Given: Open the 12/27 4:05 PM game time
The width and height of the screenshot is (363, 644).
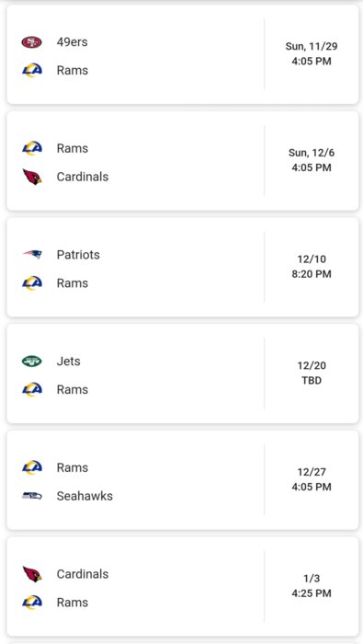Looking at the screenshot, I should pyautogui.click(x=312, y=479).
